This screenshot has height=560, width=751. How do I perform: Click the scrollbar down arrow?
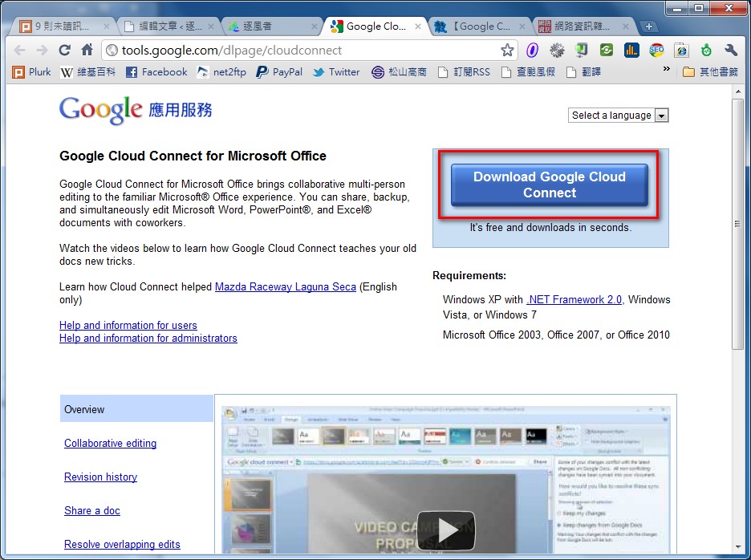[738, 546]
